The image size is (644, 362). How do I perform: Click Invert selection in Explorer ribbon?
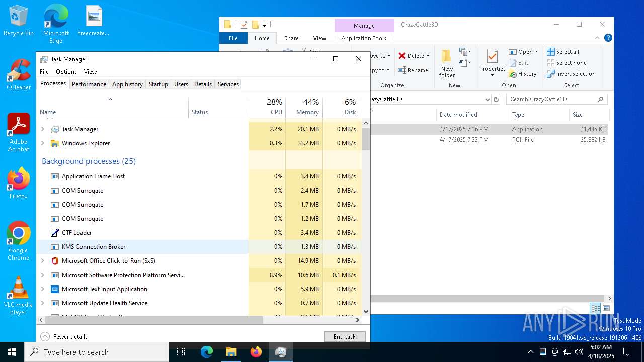[571, 74]
